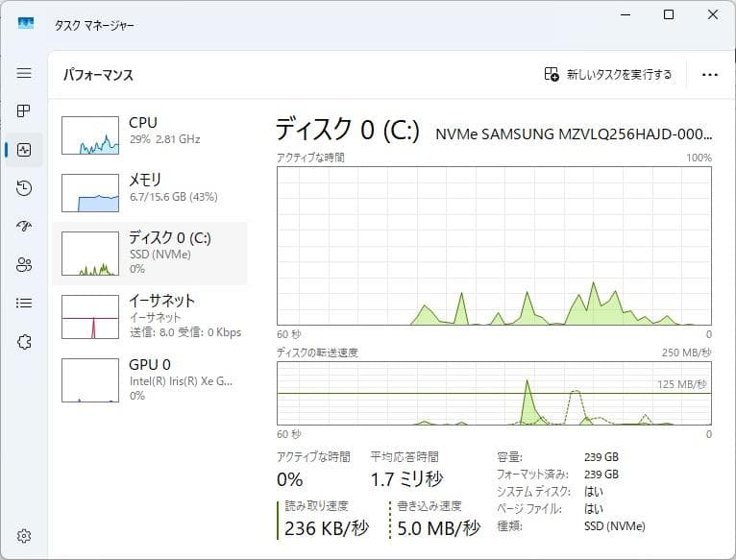Select the イーサネット performance entry
The width and height of the screenshot is (736, 560).
pyautogui.click(x=150, y=316)
